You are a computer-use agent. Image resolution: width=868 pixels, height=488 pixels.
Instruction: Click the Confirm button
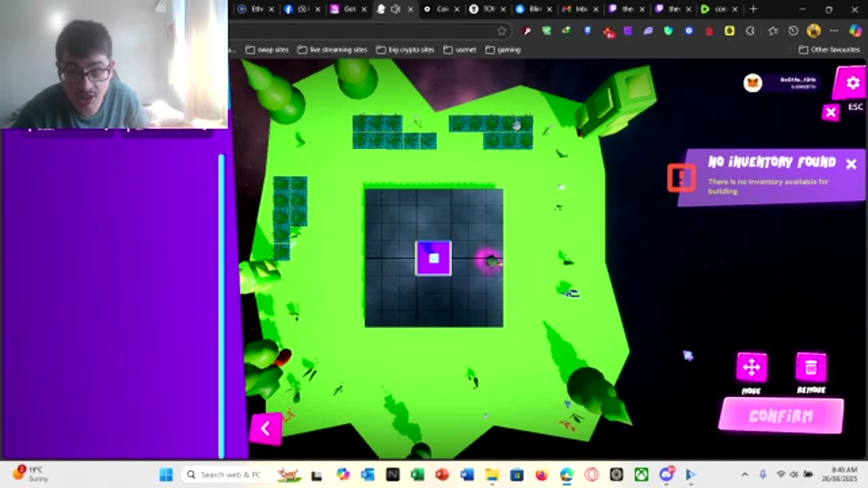tap(781, 415)
